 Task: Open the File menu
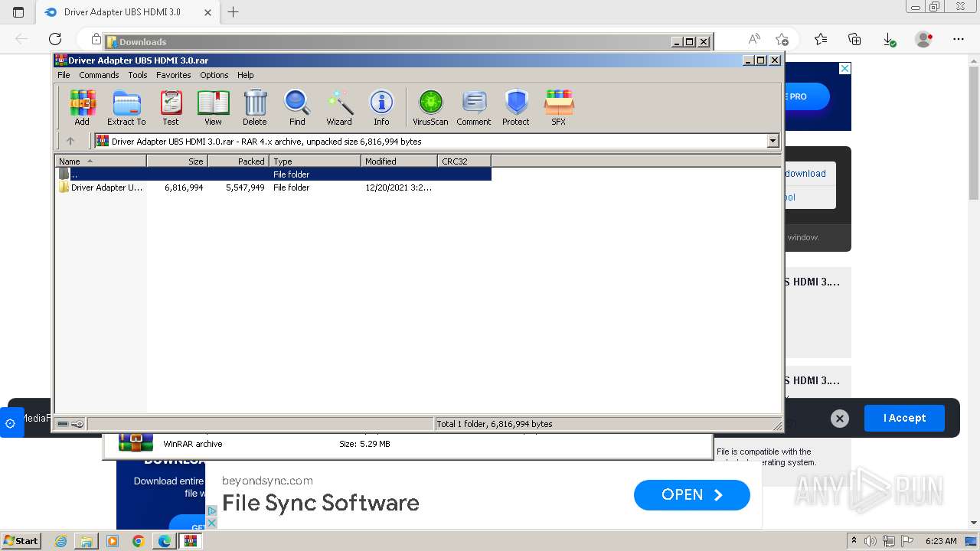click(x=64, y=75)
